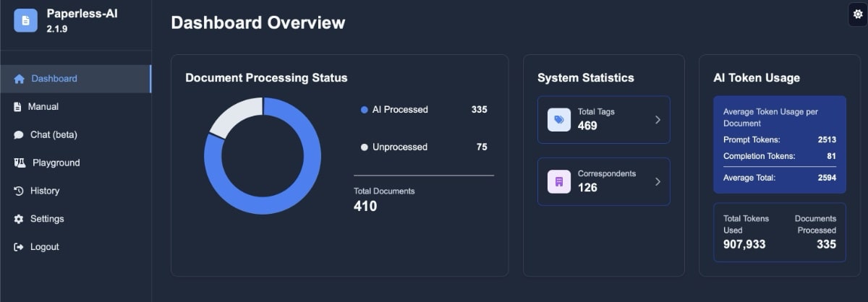
Task: Click the History clock icon
Action: pos(19,191)
